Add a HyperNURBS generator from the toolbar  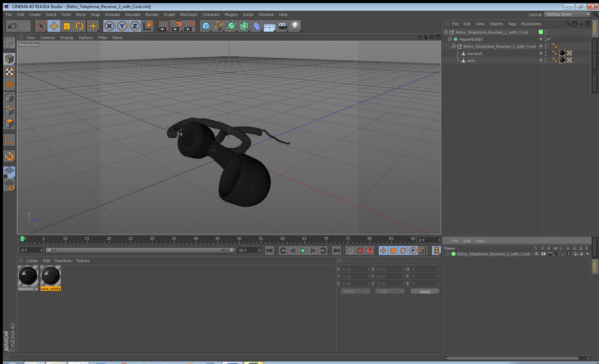tap(231, 26)
